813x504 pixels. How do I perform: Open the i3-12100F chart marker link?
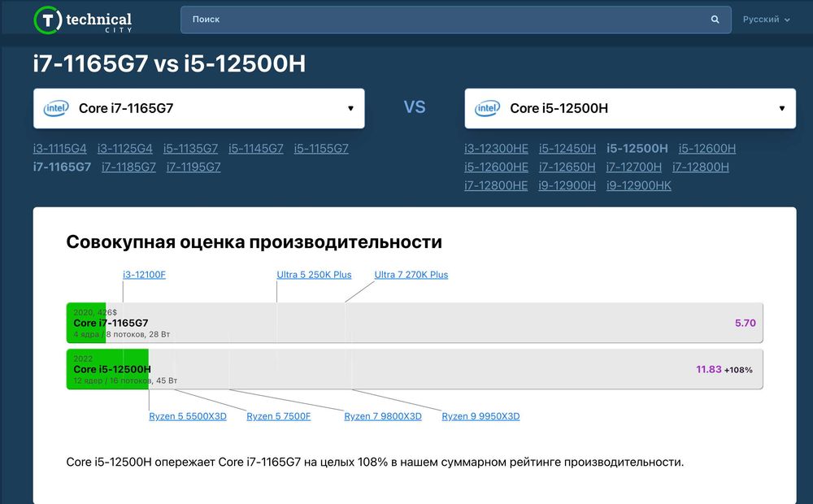(144, 275)
